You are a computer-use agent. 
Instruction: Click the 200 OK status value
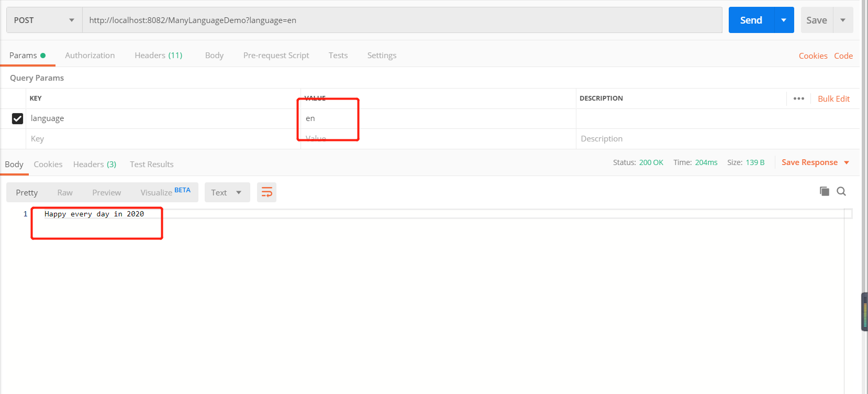click(651, 162)
